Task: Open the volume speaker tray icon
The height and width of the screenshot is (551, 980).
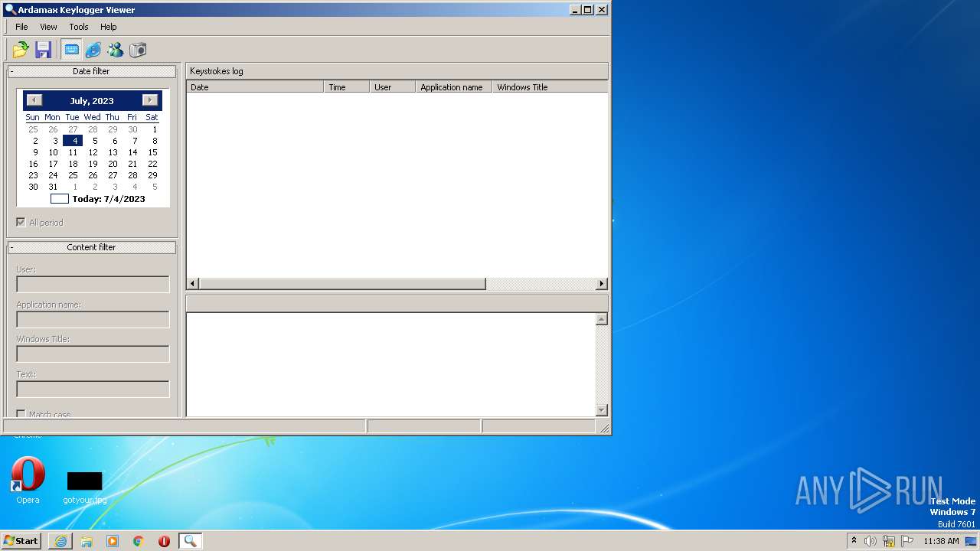Action: (x=871, y=541)
